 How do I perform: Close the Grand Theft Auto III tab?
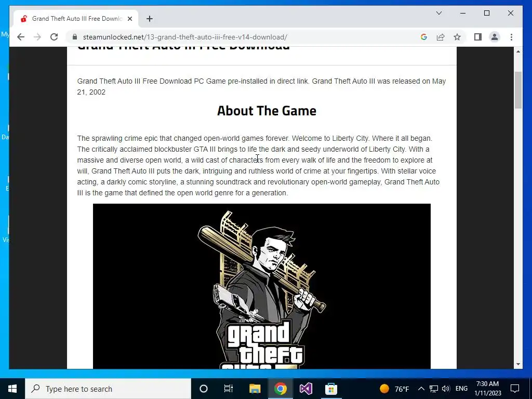click(129, 19)
